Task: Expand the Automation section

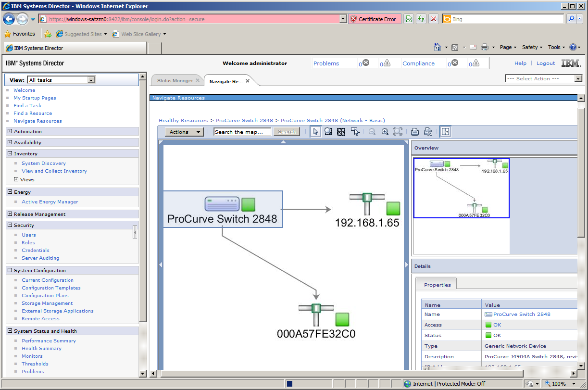Action: pyautogui.click(x=10, y=131)
